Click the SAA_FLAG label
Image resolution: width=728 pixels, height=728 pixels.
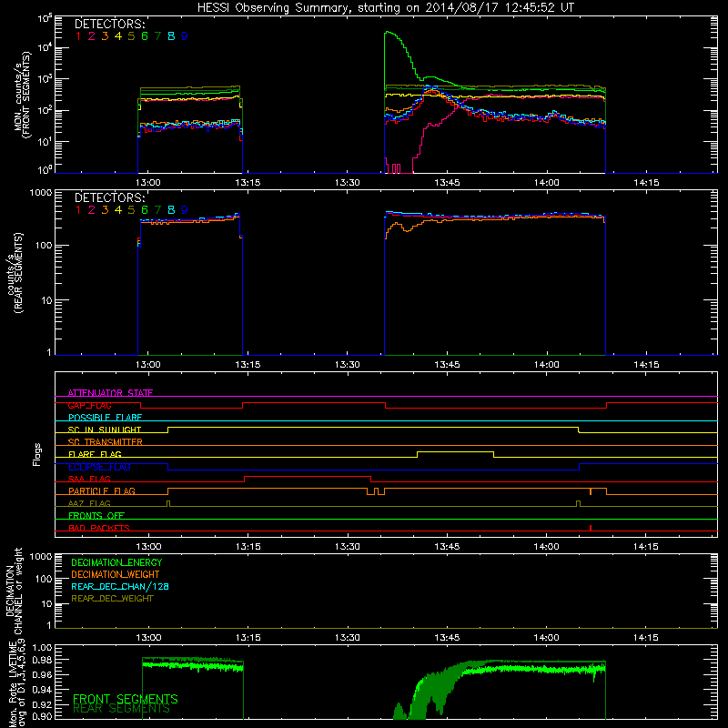click(89, 479)
